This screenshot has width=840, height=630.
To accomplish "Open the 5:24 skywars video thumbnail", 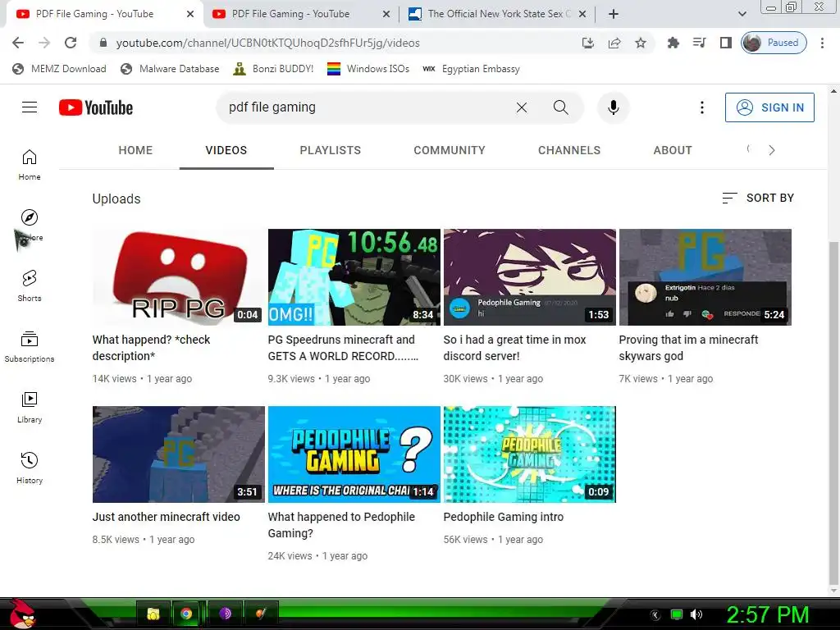I will 705,277.
